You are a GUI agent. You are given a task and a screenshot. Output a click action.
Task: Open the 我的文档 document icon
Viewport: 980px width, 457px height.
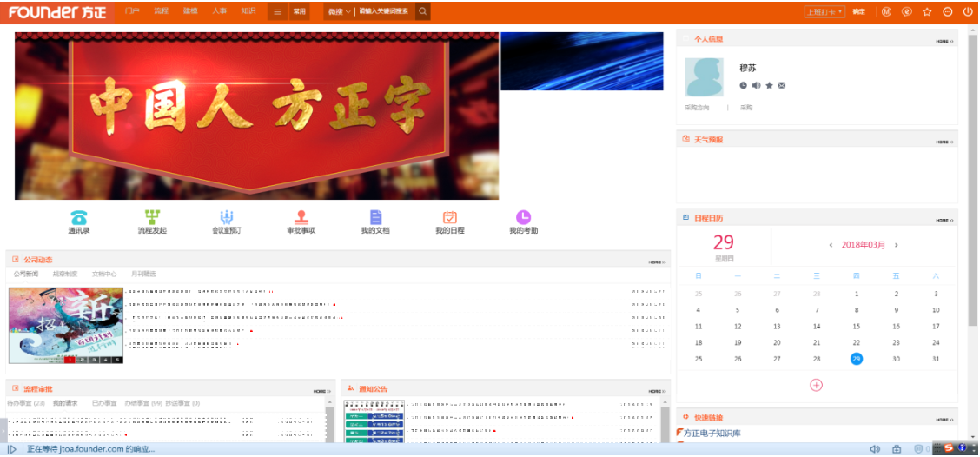pos(375,217)
